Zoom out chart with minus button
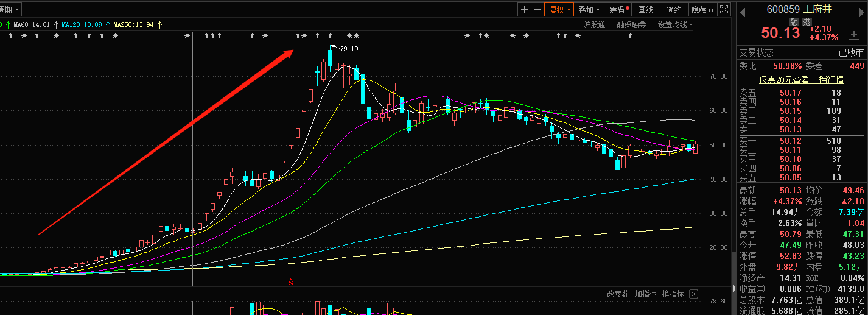This screenshot has height=315, width=868. pyautogui.click(x=537, y=10)
